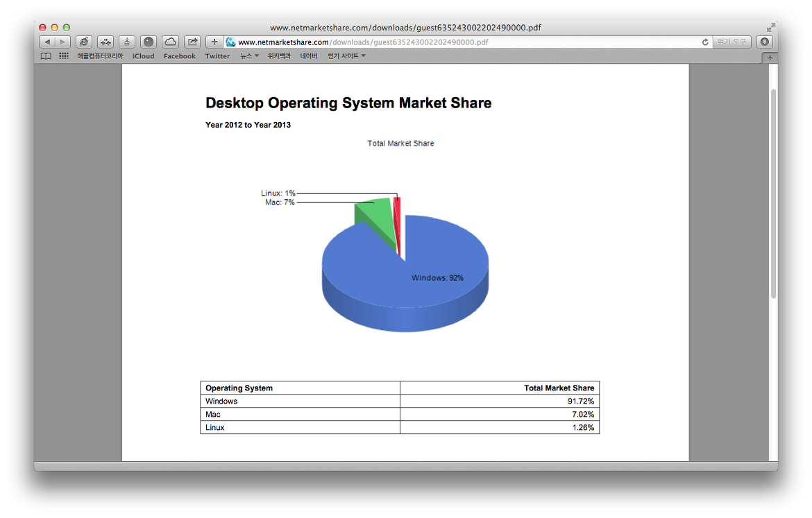Open the iCloud bookmark
This screenshot has width=812, height=518.
pos(144,56)
